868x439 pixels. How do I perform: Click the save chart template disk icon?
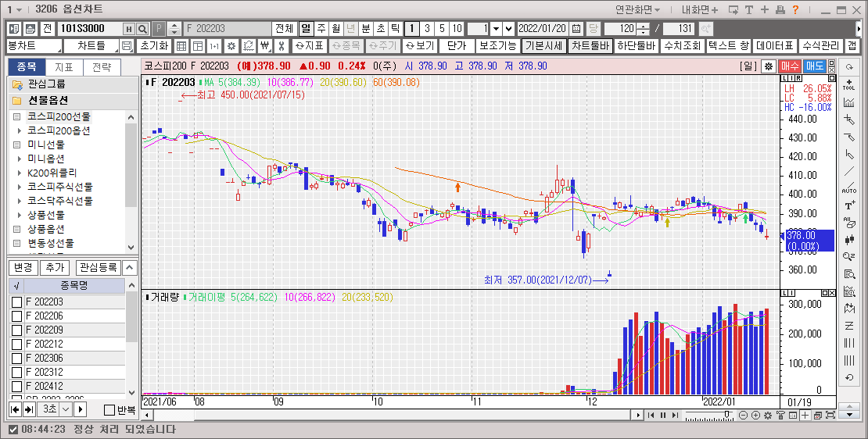pyautogui.click(x=127, y=46)
